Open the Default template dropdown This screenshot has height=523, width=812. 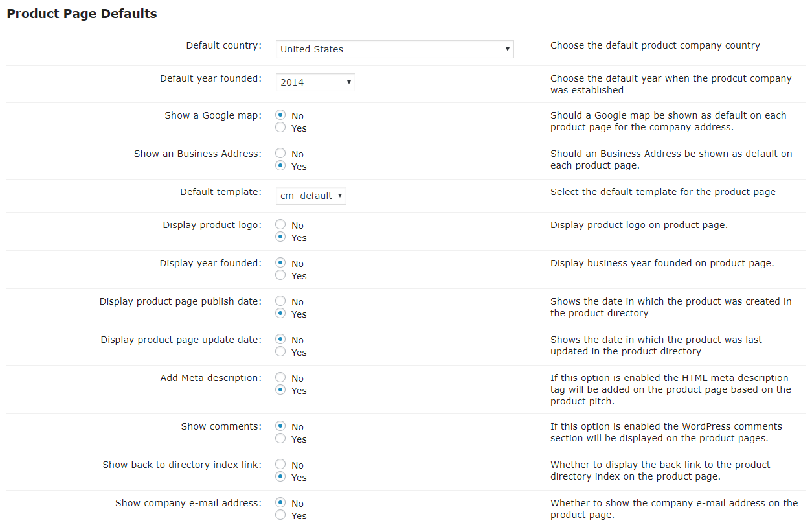311,196
